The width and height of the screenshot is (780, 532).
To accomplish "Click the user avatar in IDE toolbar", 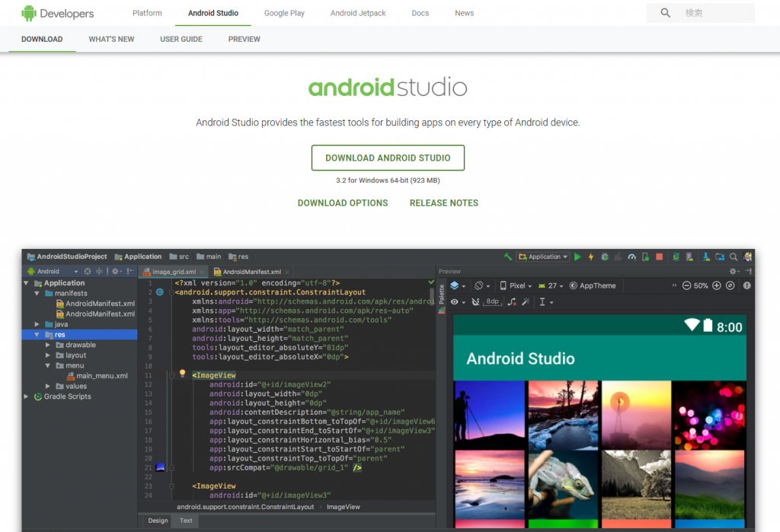I will pos(747,256).
